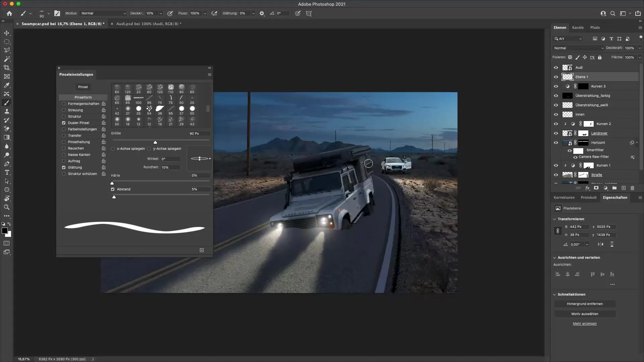Switch to the Kanäle tab

578,27
